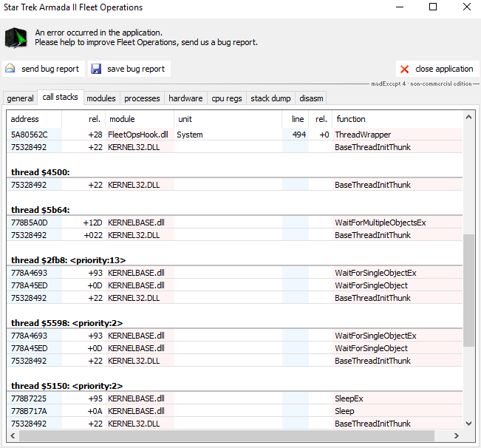
Task: Select thread $5b64 header row
Action: pyautogui.click(x=234, y=210)
